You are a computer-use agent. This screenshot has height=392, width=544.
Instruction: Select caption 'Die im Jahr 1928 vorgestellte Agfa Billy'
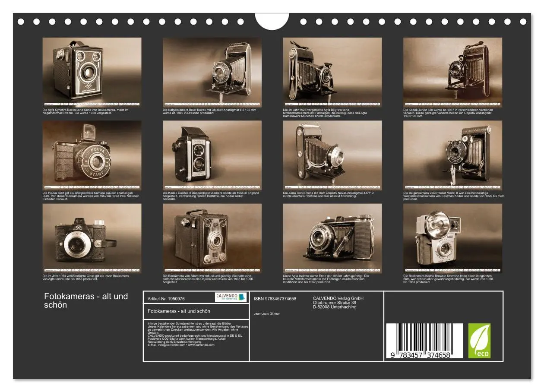click(x=325, y=113)
